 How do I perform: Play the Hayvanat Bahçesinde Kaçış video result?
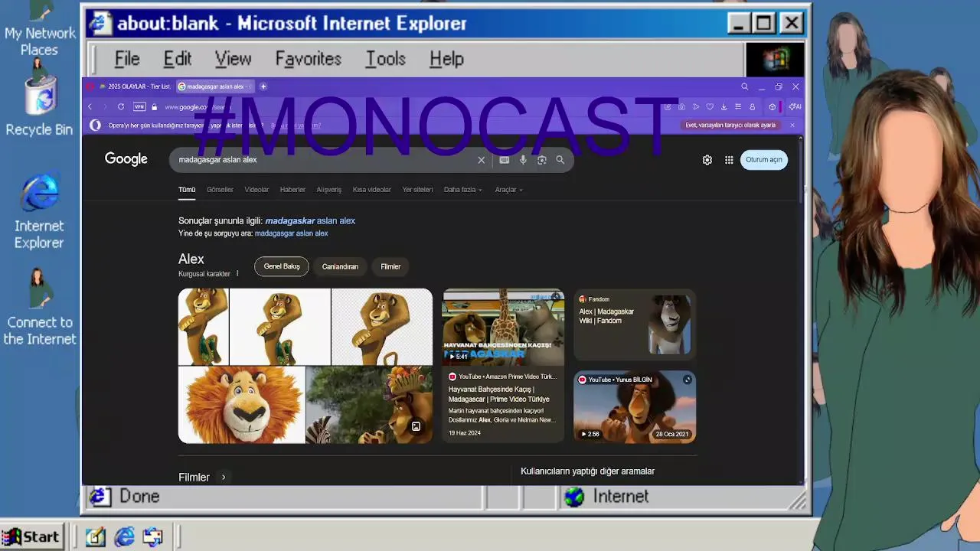pos(503,366)
